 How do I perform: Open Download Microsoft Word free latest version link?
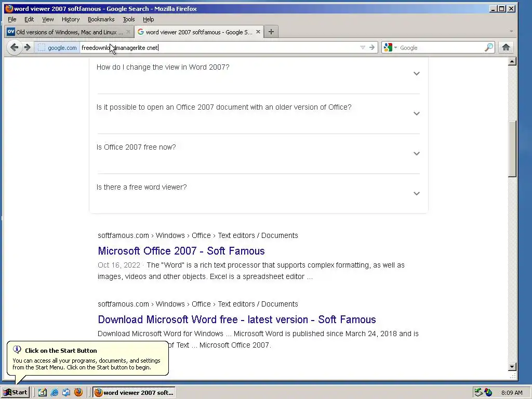tap(237, 320)
